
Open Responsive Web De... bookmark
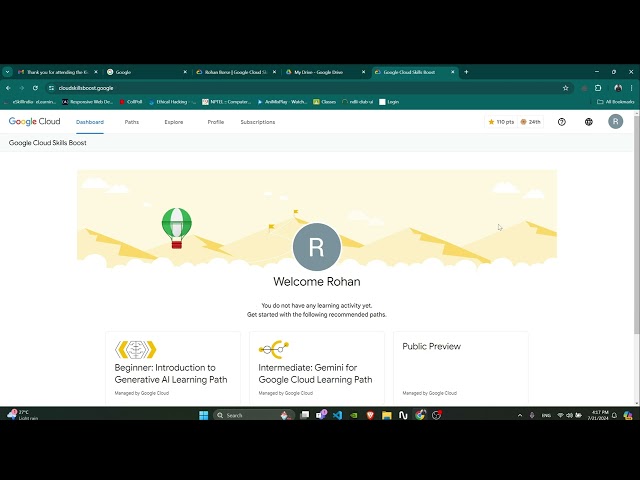(87, 102)
